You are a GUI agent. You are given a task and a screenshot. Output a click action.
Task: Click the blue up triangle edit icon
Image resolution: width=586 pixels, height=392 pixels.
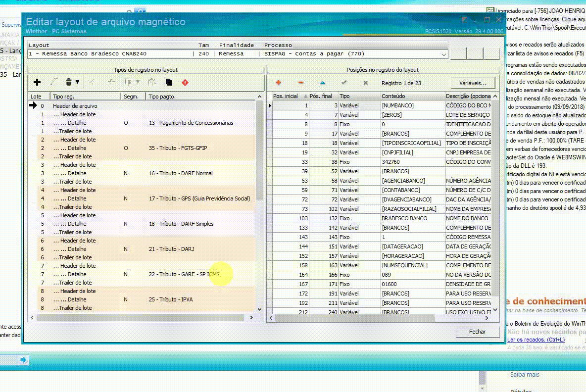[x=323, y=83]
